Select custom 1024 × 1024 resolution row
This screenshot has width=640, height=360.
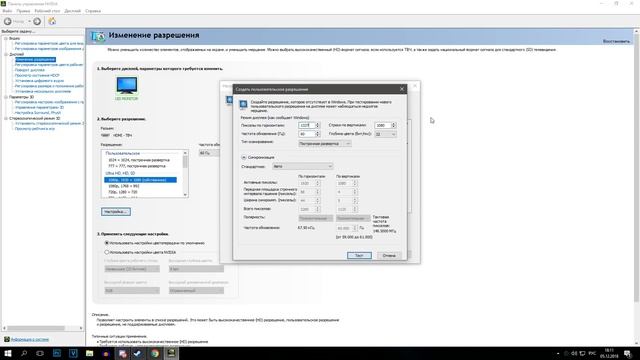[x=139, y=160]
